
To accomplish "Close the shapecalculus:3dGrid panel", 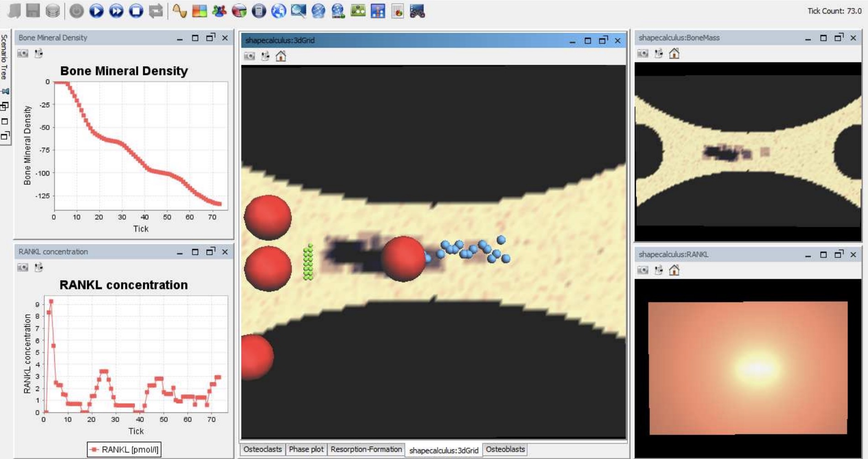I will 617,41.
